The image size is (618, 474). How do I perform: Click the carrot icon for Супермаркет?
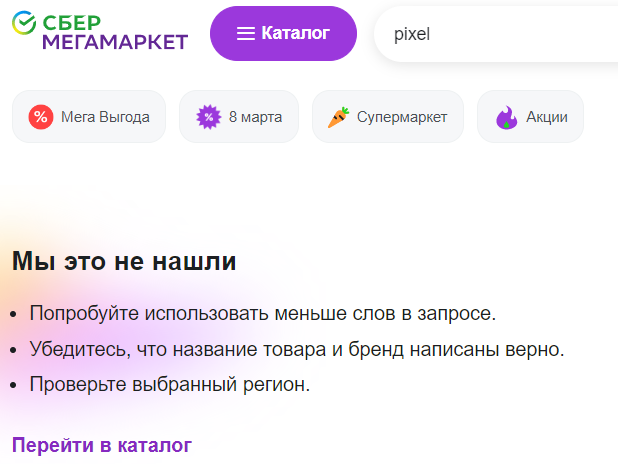click(x=339, y=117)
